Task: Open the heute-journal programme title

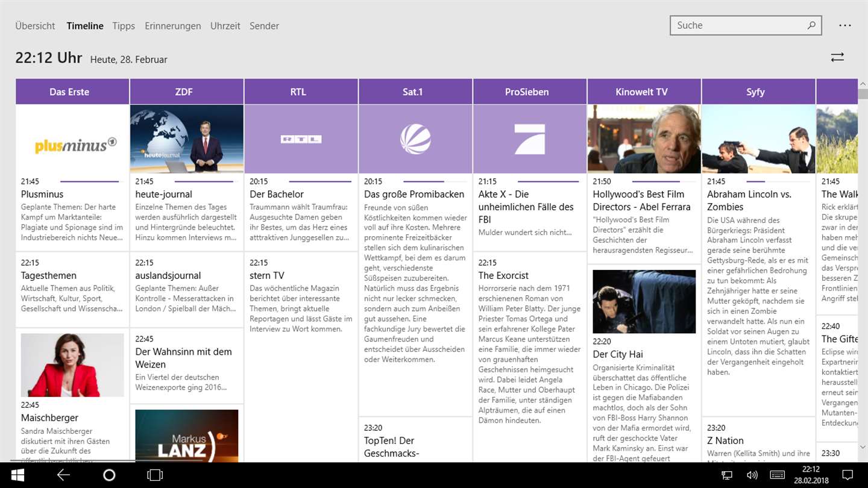Action: 164,194
